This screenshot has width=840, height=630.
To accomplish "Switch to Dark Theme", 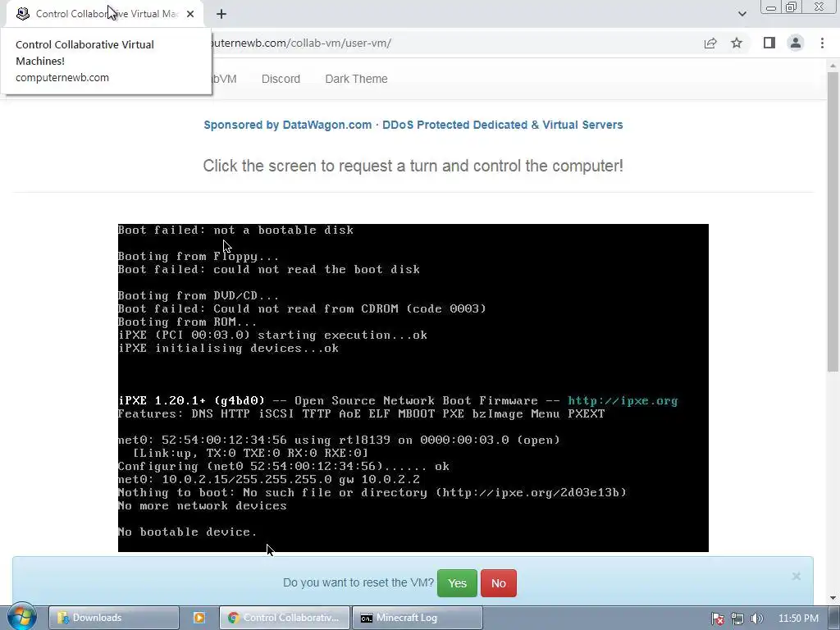I will pos(356,79).
